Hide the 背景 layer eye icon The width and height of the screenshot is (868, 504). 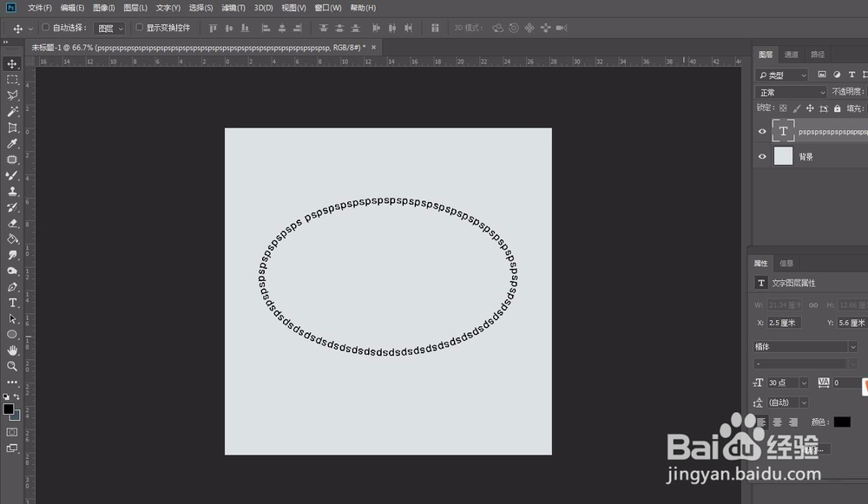(x=762, y=156)
